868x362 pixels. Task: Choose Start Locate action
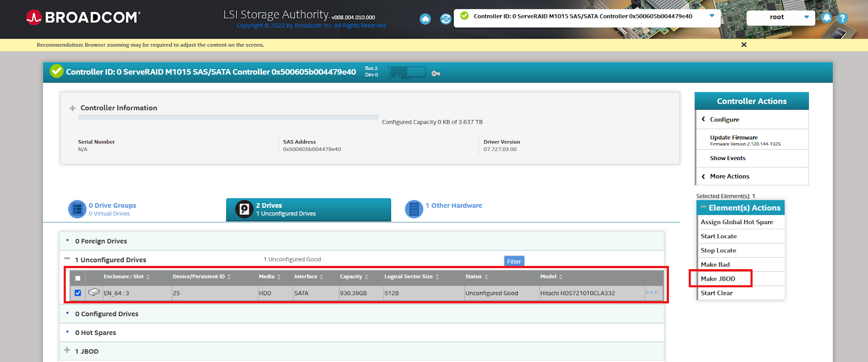pos(741,236)
